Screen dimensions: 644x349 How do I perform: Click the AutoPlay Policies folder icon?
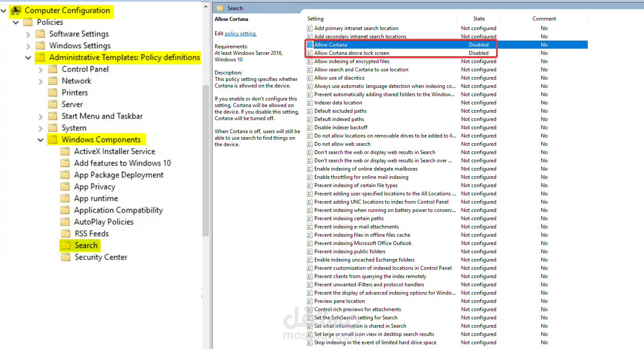(x=65, y=222)
